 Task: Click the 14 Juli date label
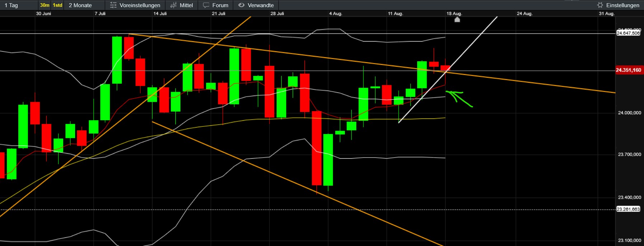click(160, 14)
